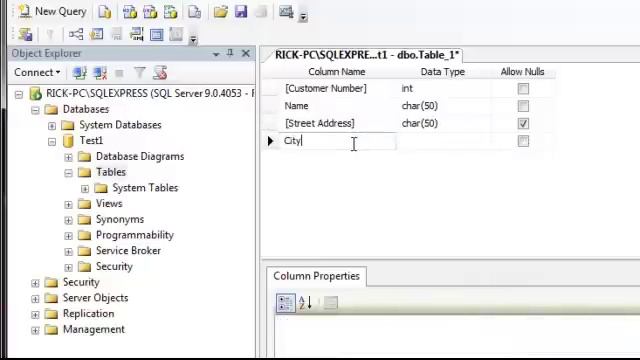
Task: Open a SQL Server Compact Edition query
Action: pyautogui.click(x=194, y=12)
